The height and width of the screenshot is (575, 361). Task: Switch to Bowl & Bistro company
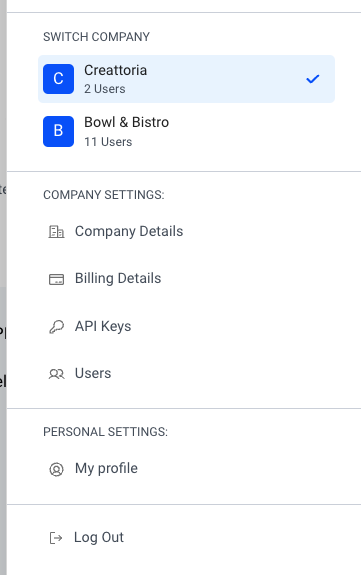tap(186, 131)
